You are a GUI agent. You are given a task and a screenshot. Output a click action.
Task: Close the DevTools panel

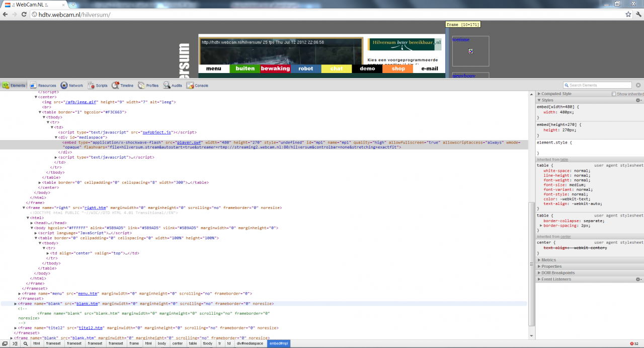638,86
